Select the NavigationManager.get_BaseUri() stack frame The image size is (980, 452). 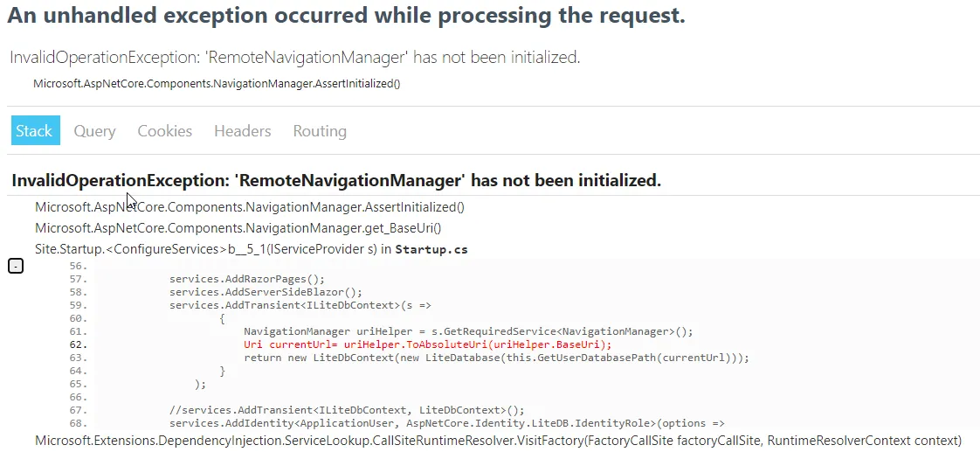pyautogui.click(x=238, y=228)
